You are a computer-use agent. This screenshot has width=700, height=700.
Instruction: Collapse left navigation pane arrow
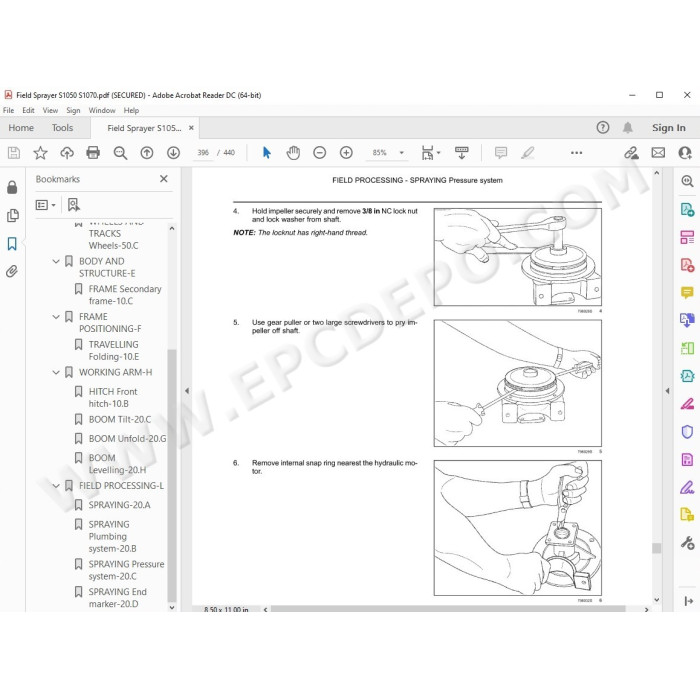187,391
